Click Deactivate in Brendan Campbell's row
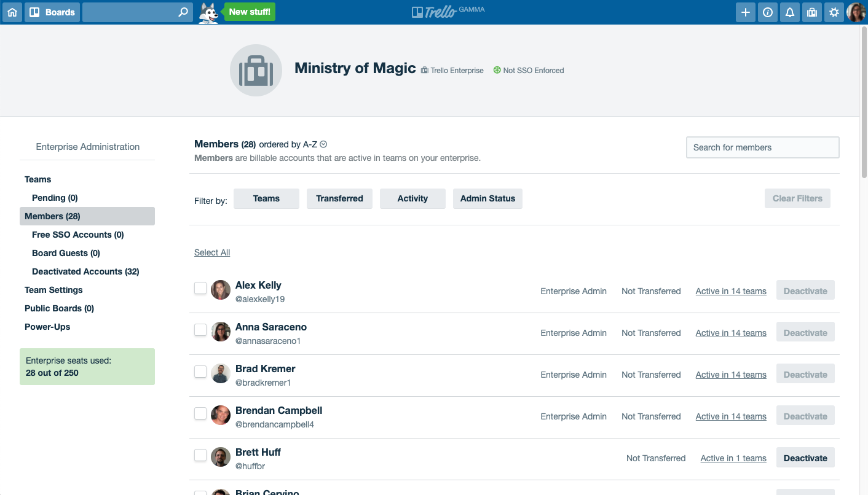 pos(805,416)
